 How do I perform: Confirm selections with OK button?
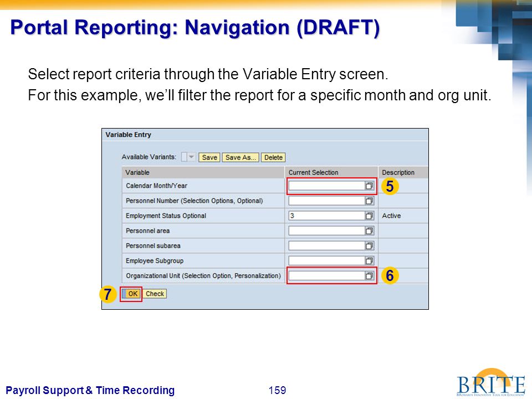[131, 294]
